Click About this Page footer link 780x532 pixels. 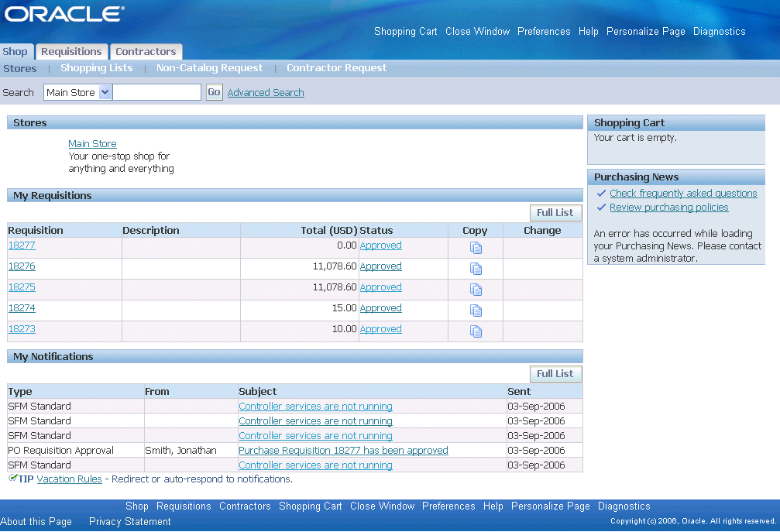click(36, 522)
